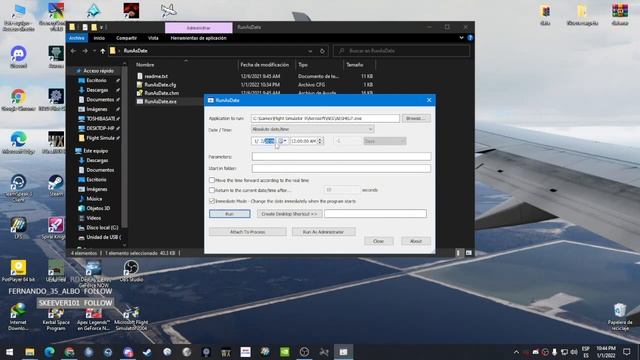The height and width of the screenshot is (360, 640).
Task: Select Unidad de USB drive
Action: pyautogui.click(x=103, y=237)
